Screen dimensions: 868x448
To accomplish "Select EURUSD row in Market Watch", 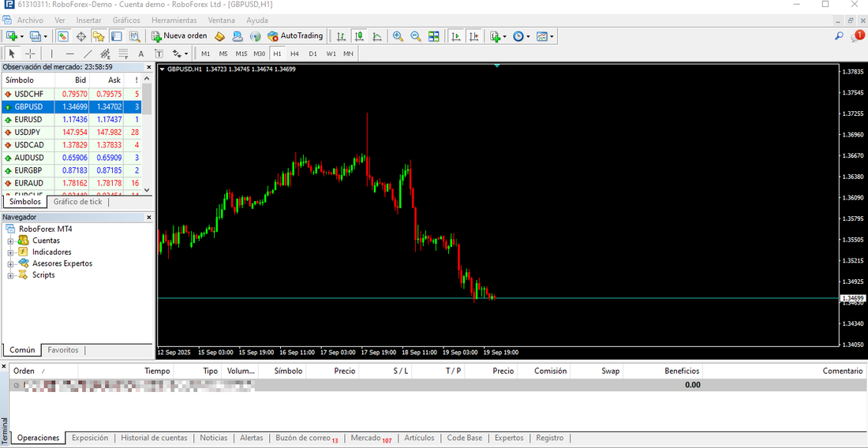I will point(71,119).
